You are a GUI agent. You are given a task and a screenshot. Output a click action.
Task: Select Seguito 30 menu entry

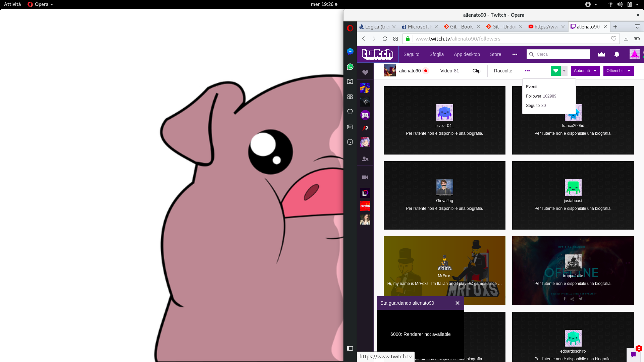point(536,106)
